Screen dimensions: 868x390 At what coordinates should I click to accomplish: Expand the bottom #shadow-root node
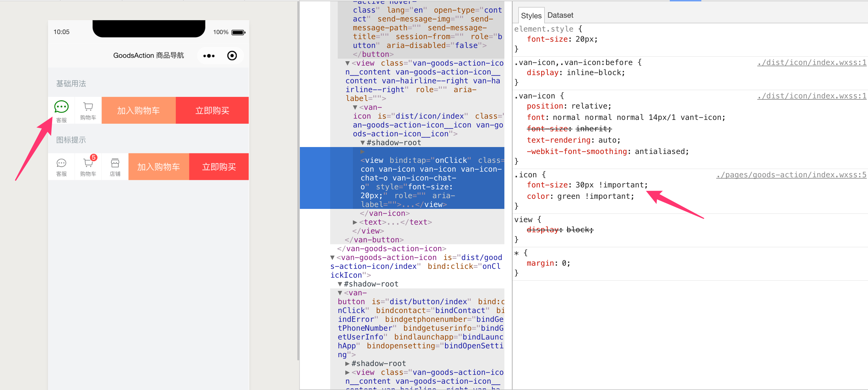click(347, 363)
